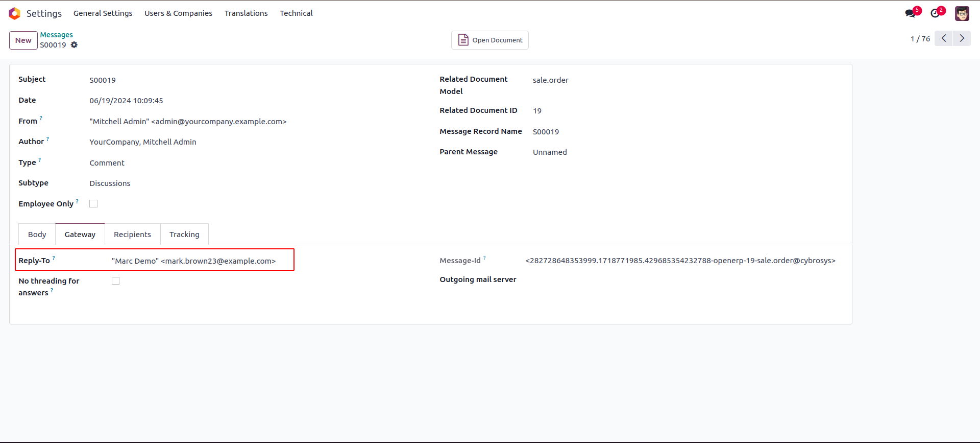Go to the previous record arrow
Image resolution: width=980 pixels, height=443 pixels.
tap(944, 38)
